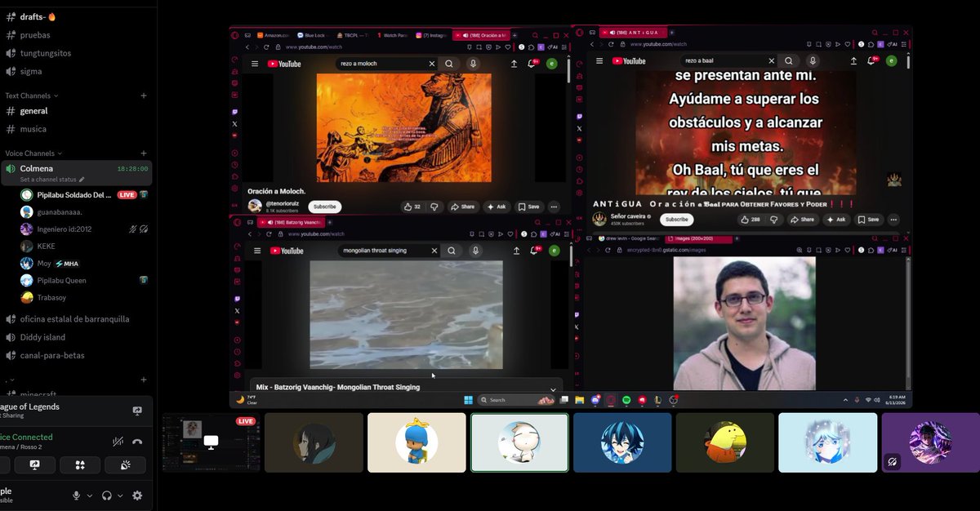Clear the 'rezo a moloch' search text

(432, 64)
